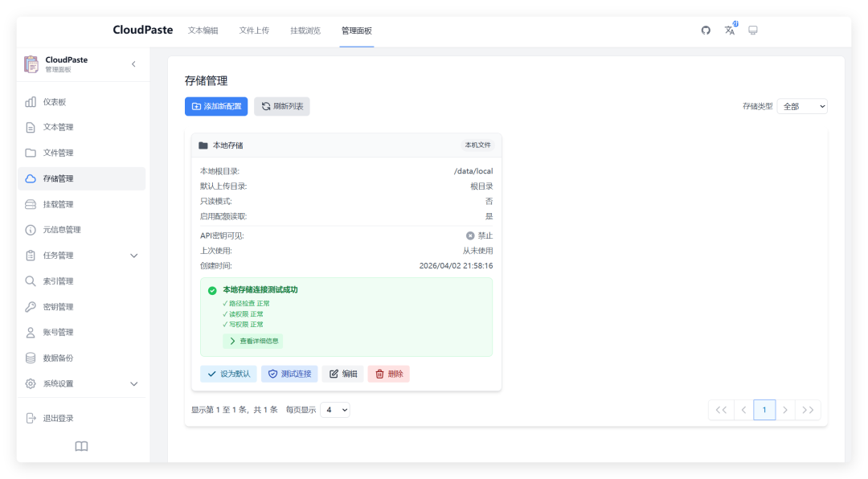Image resolution: width=868 pixels, height=479 pixels.
Task: Toggle the display theme monitor icon
Action: pyautogui.click(x=753, y=31)
